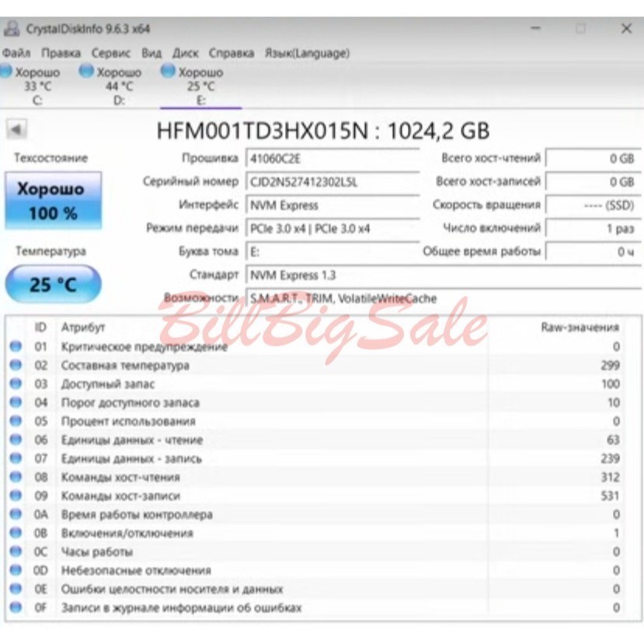Select drive E: health status icon
The image size is (644, 644).
click(165, 71)
